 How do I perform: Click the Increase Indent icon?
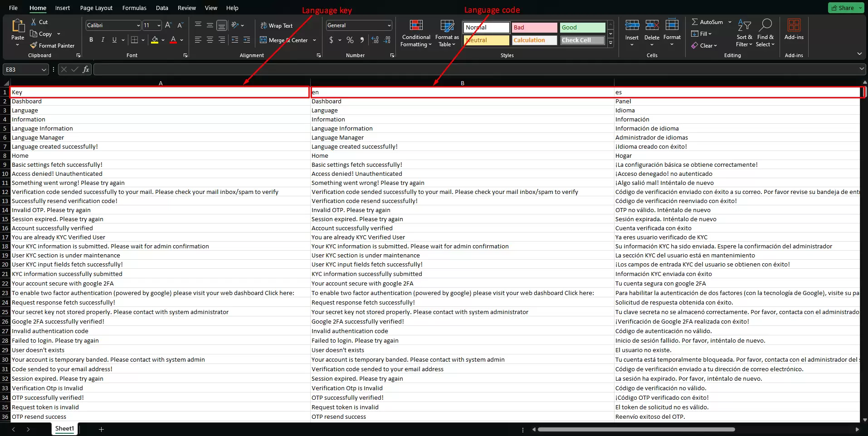tap(246, 40)
